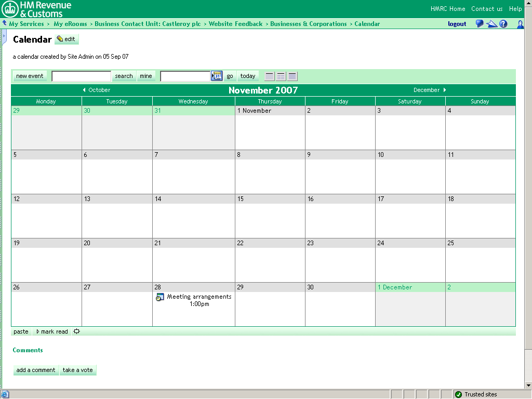Click the Meeting arrangements event icon

point(160,297)
